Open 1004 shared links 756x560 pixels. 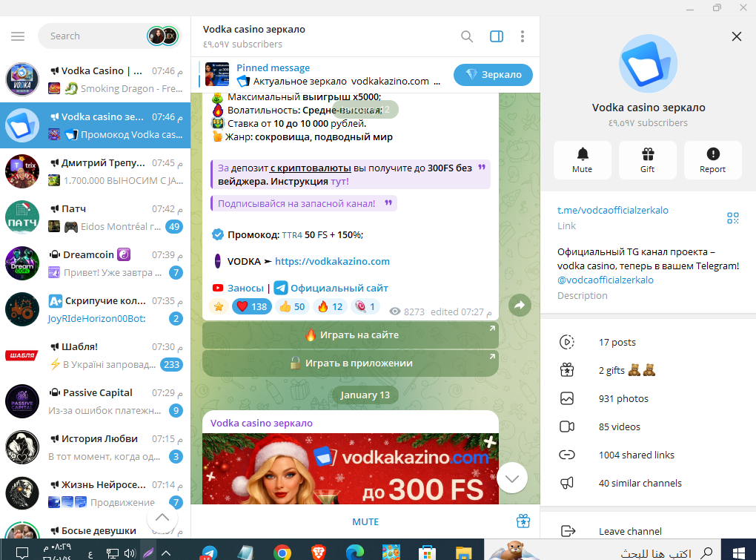648,455
